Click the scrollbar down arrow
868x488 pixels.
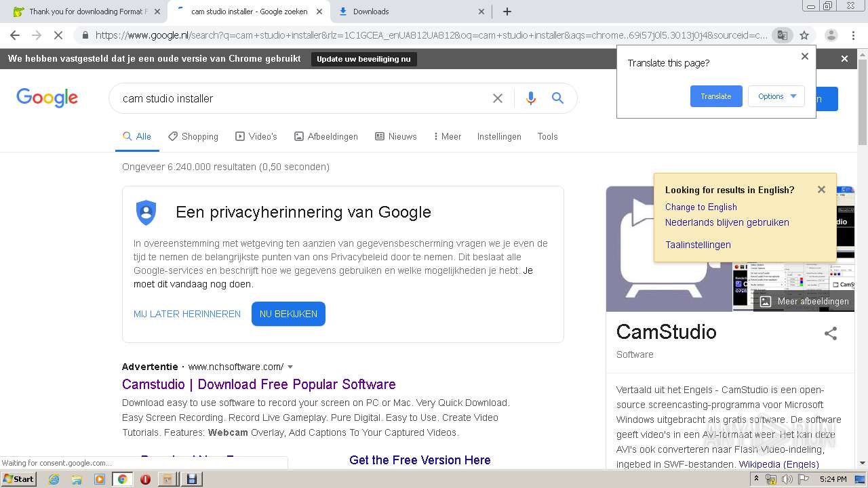863,463
